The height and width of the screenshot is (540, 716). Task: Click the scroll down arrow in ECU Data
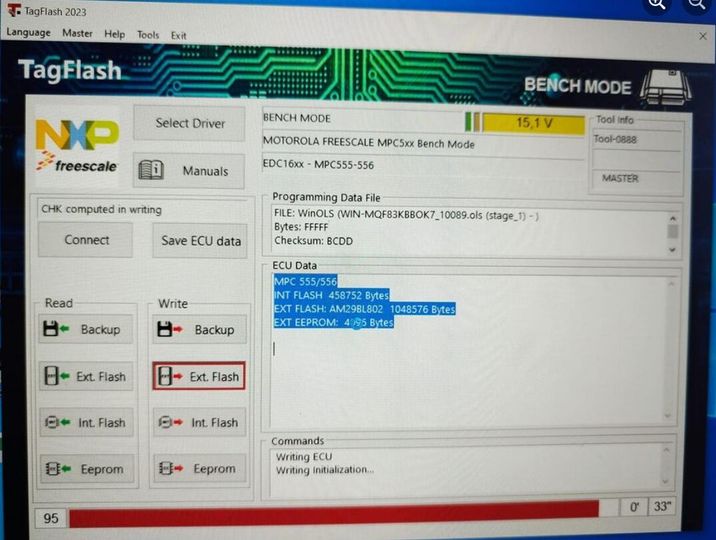point(668,415)
